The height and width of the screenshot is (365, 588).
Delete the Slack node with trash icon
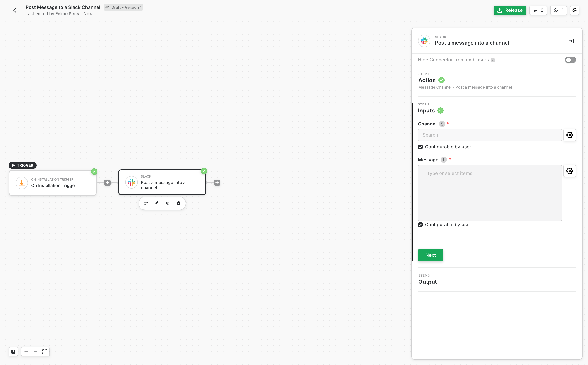tap(179, 203)
